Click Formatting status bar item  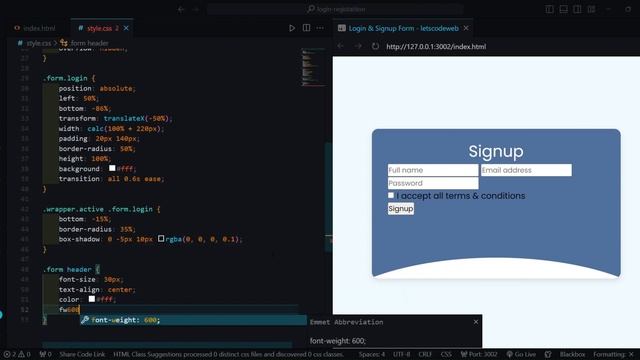(613, 354)
